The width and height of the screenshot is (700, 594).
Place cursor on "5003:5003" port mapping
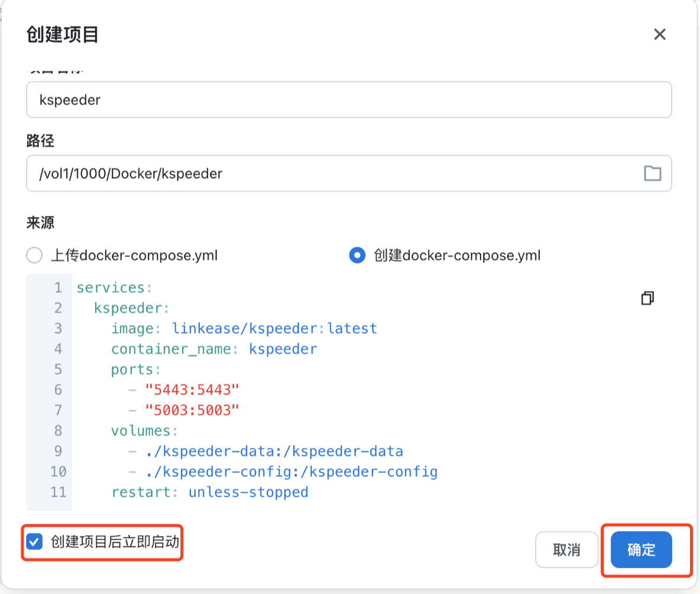[x=192, y=410]
